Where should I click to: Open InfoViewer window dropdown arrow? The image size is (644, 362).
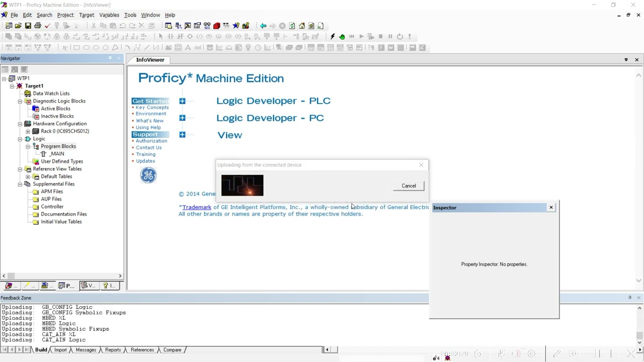(626, 60)
